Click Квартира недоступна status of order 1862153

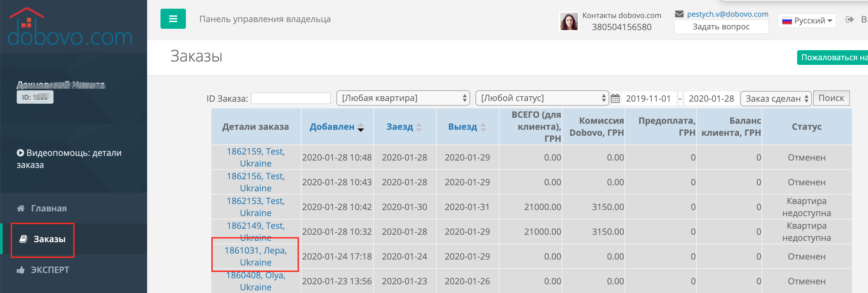coord(807,207)
